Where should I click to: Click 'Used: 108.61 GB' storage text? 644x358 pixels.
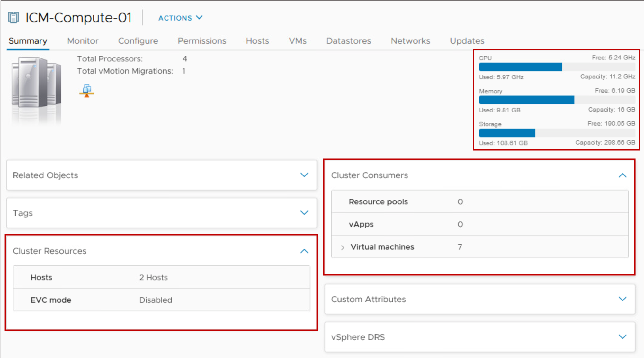503,143
